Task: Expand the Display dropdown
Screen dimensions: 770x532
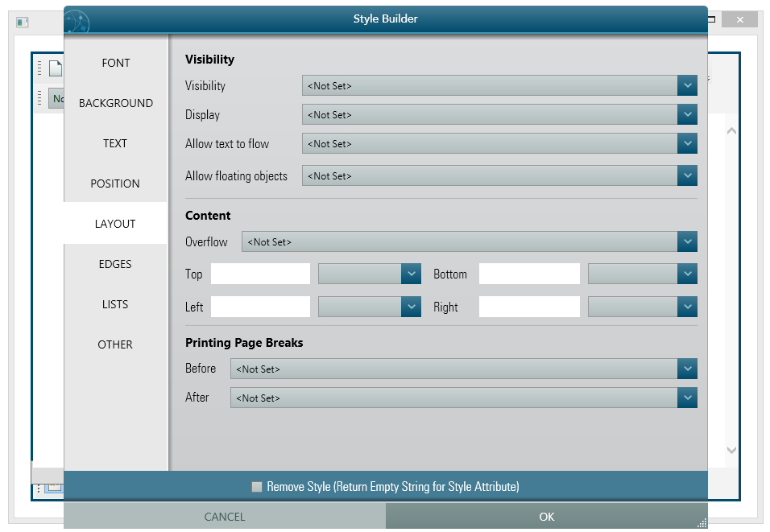Action: [x=687, y=114]
